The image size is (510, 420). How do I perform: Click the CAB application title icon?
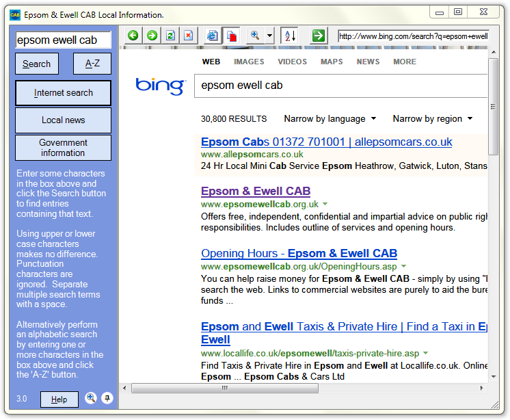click(x=15, y=15)
